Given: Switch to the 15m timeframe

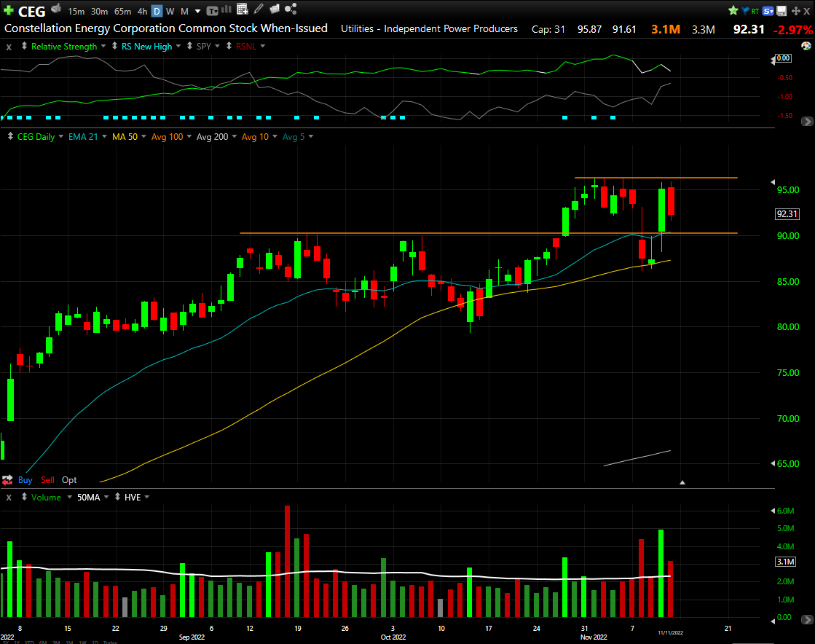Looking at the screenshot, I should pyautogui.click(x=76, y=12).
